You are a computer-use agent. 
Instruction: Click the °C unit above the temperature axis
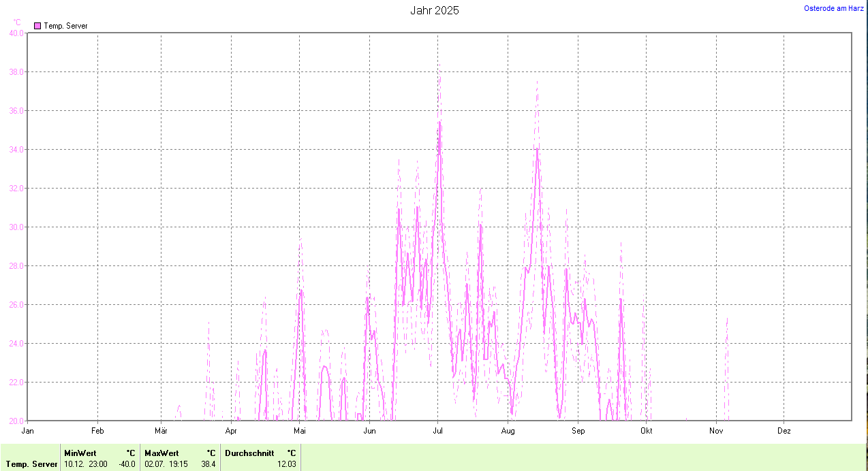[x=17, y=22]
